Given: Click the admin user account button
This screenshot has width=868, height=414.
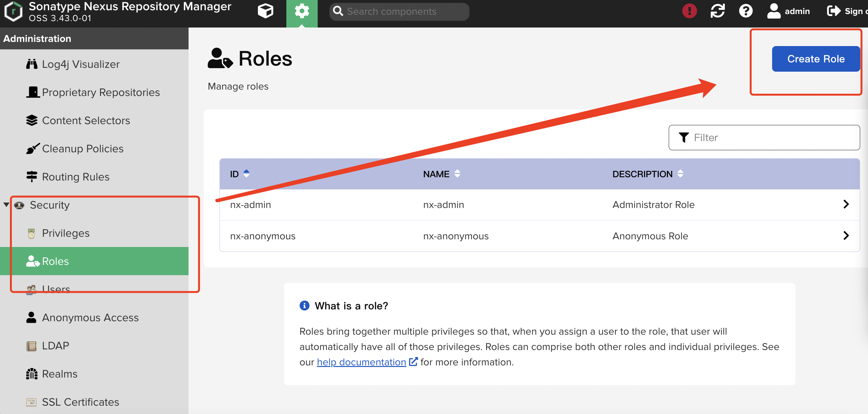Looking at the screenshot, I should 788,11.
